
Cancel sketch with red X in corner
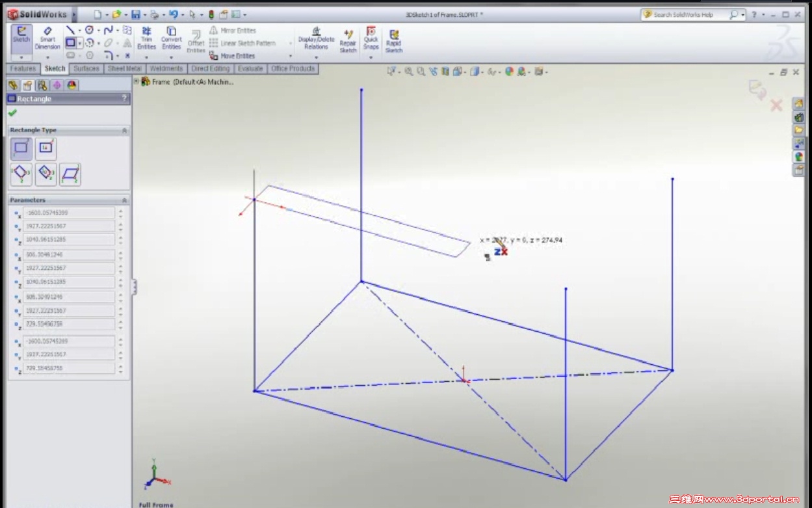pos(776,105)
